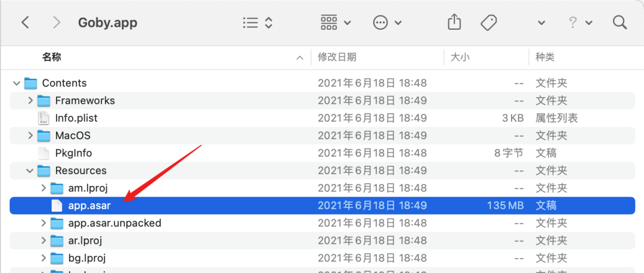Image resolution: width=644 pixels, height=273 pixels.
Task: Select the MacOS row name
Action: coord(73,135)
